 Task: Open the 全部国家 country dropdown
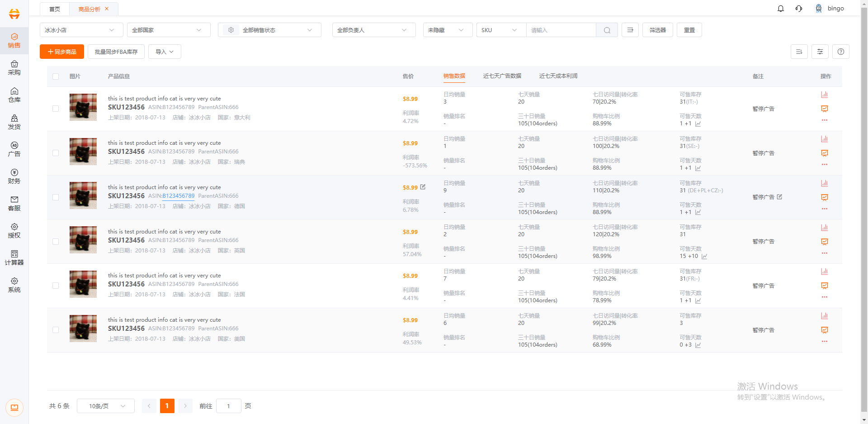coord(169,30)
